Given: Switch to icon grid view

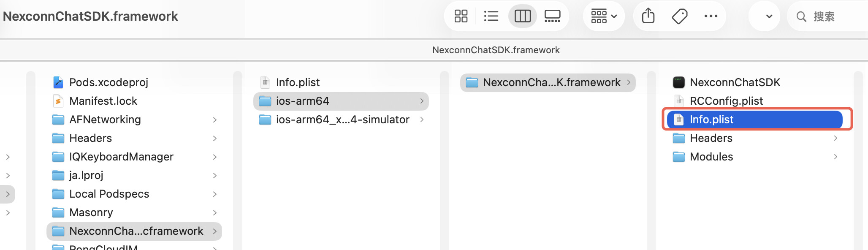Looking at the screenshot, I should tap(461, 16).
